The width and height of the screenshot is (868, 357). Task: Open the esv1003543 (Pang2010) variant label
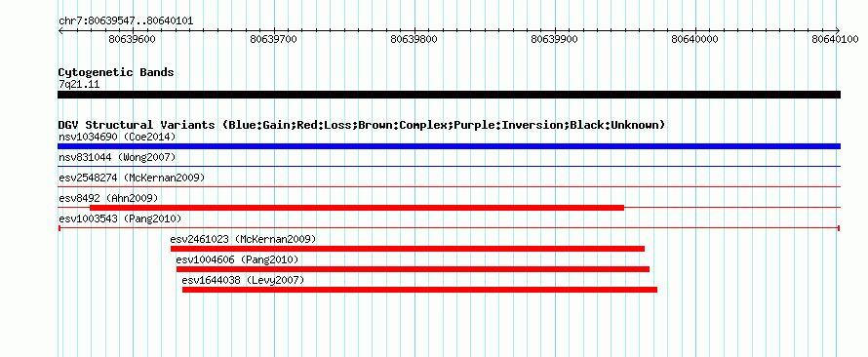(x=120, y=218)
